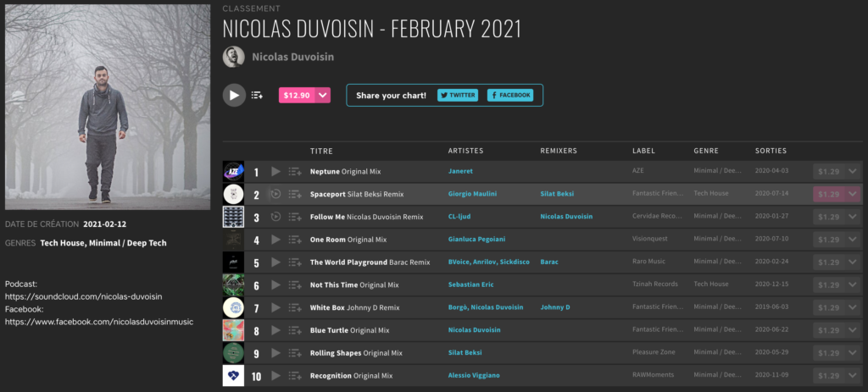The image size is (868, 392).
Task: Open price dropdown arrow for Spaceport
Action: click(853, 194)
